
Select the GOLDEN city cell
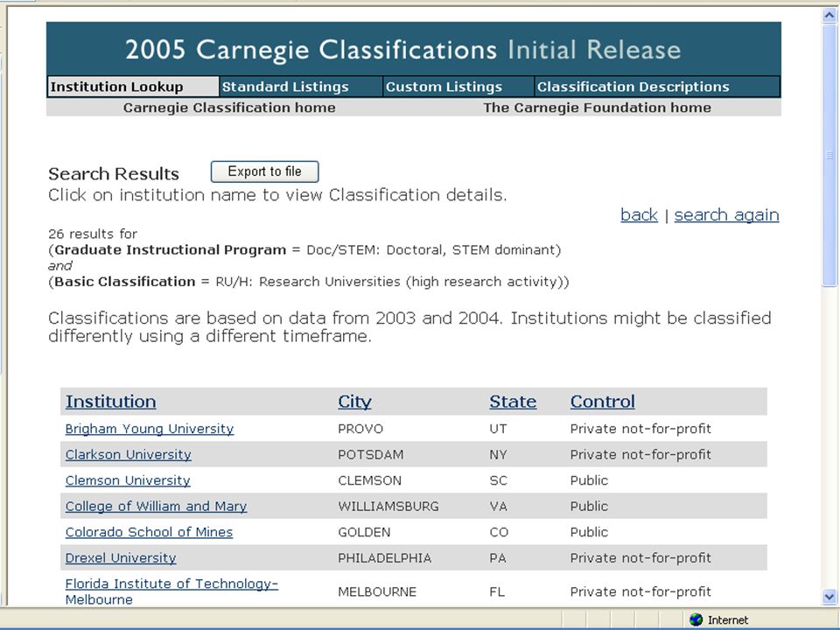coord(364,532)
